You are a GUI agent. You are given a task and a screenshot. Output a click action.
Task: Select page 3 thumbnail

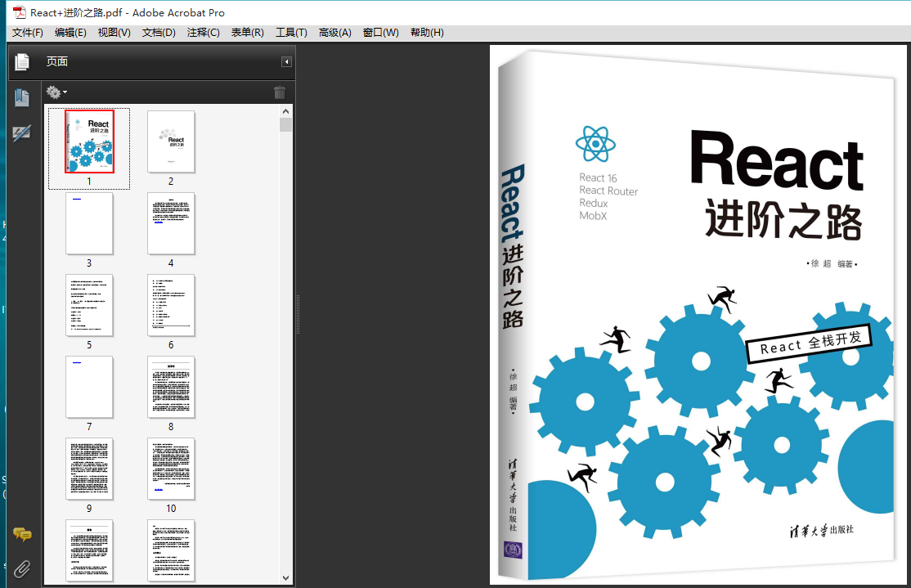89,224
